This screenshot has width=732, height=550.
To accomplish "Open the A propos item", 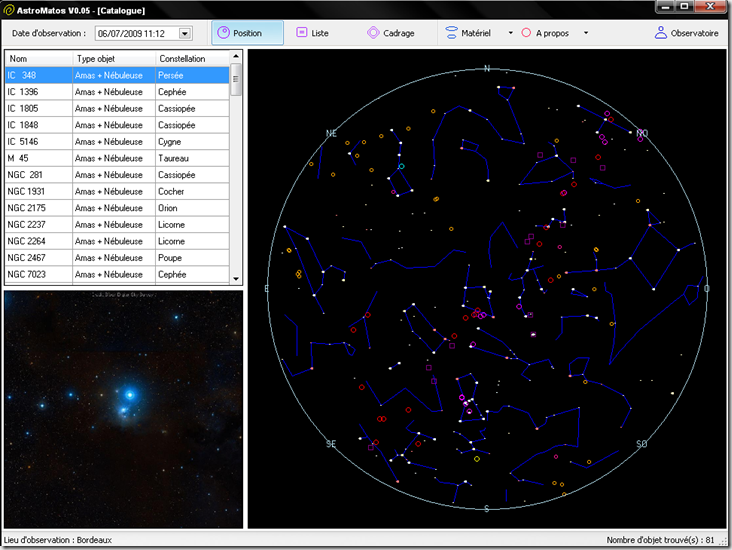I will pos(545,33).
